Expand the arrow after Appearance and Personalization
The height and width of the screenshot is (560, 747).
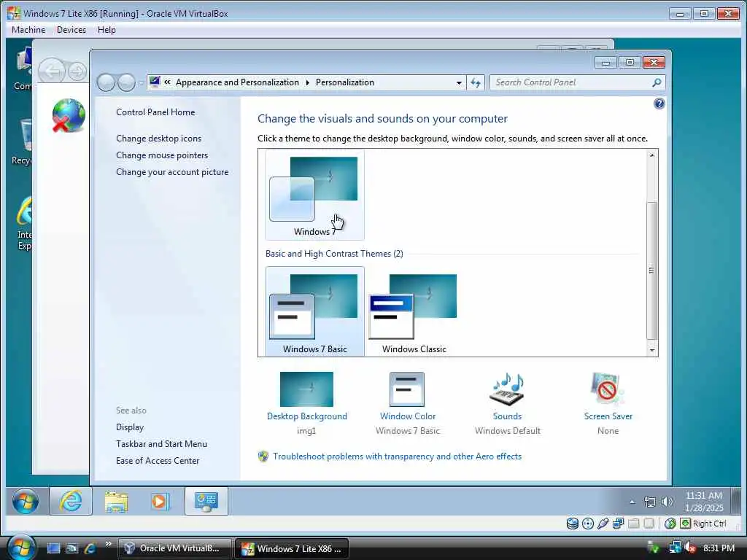click(307, 82)
